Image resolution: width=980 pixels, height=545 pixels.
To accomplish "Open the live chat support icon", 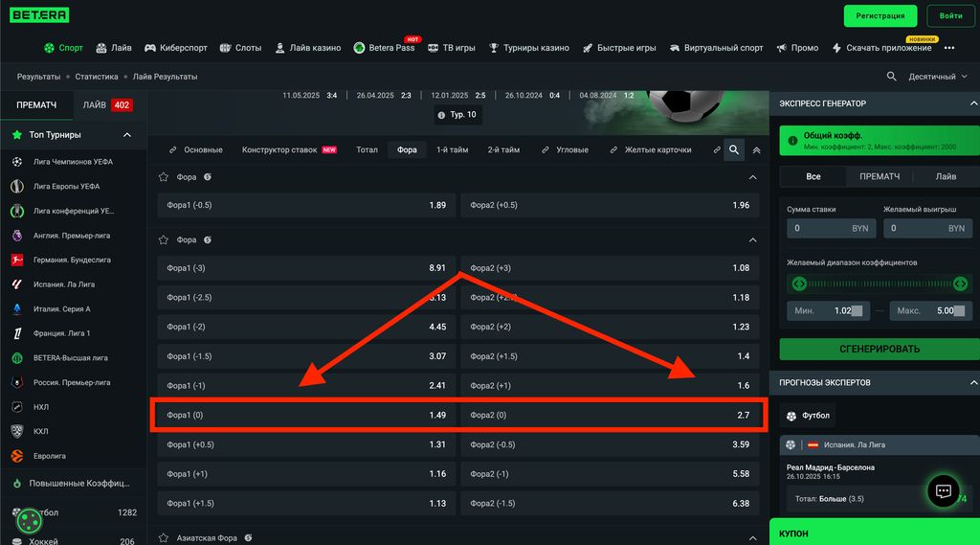I will [x=943, y=491].
